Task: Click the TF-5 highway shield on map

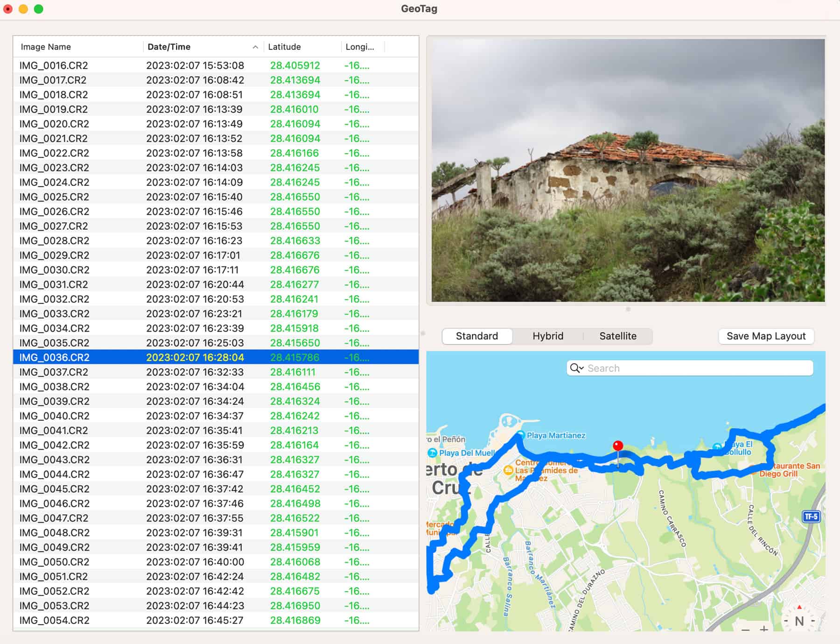Action: coord(811,517)
